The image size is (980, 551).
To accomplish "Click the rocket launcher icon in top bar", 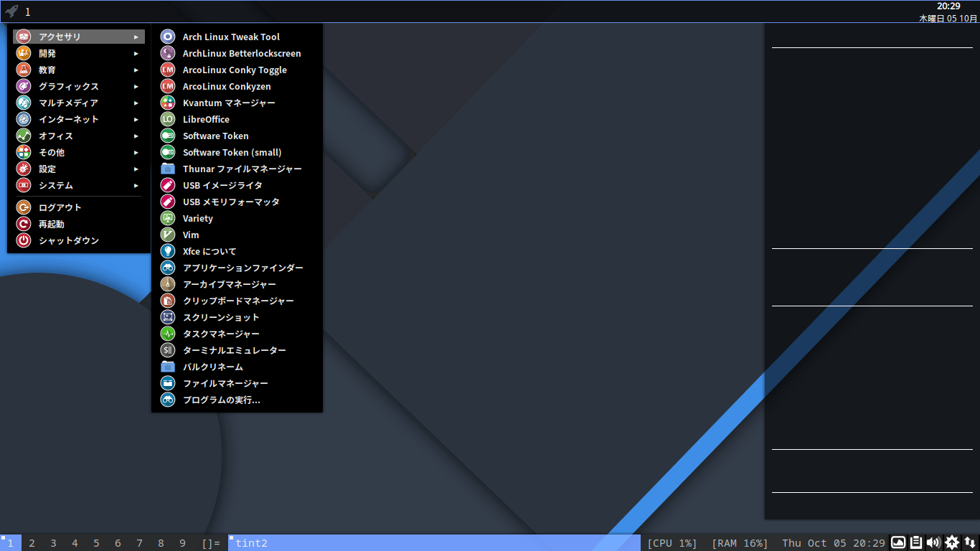I will point(11,11).
